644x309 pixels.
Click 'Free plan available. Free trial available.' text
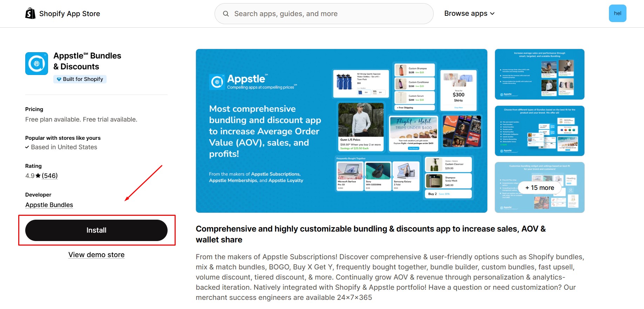click(81, 119)
